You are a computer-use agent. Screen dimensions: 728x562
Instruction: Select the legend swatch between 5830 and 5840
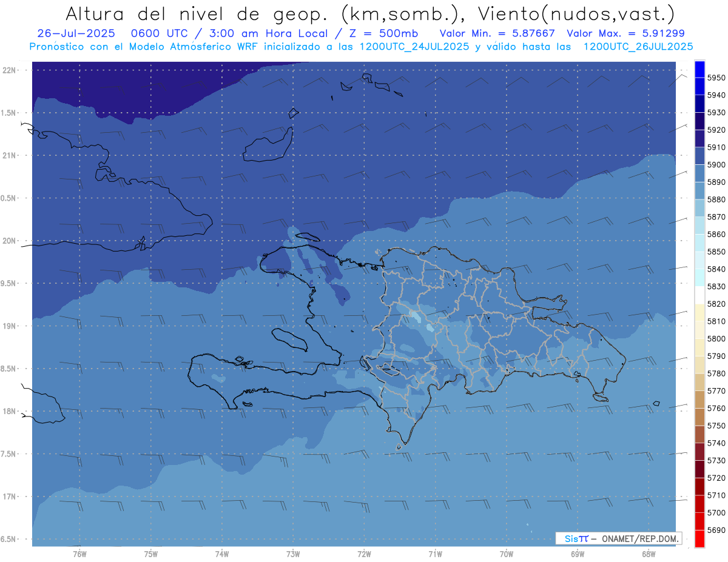click(699, 278)
